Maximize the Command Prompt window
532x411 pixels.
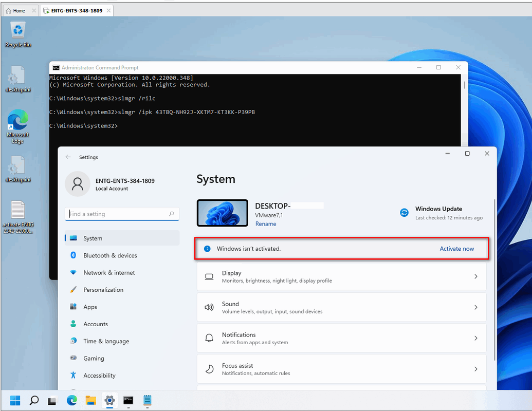(438, 67)
